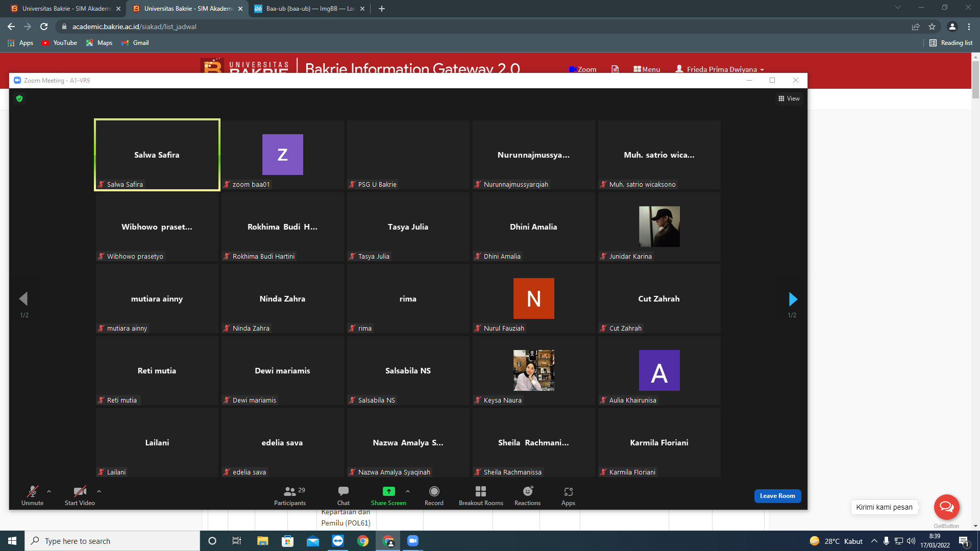Click the browser back button
This screenshot has width=980, height=551.
click(11, 27)
